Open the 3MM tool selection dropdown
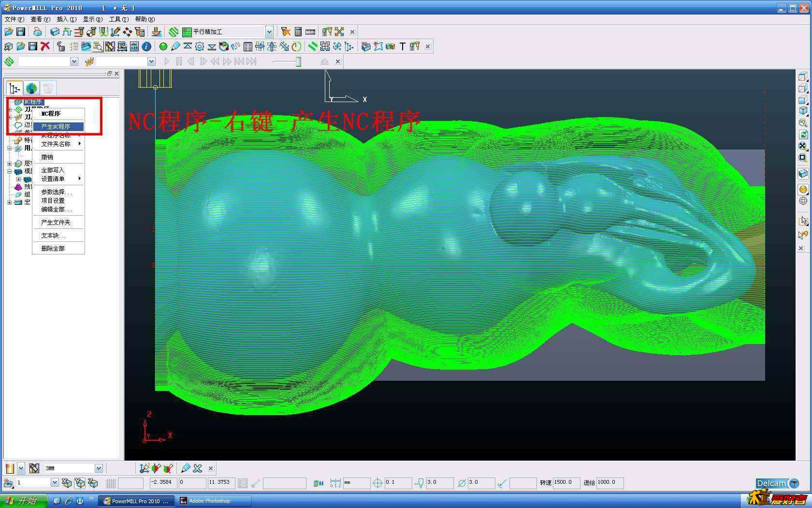Image resolution: width=812 pixels, height=508 pixels. 99,468
